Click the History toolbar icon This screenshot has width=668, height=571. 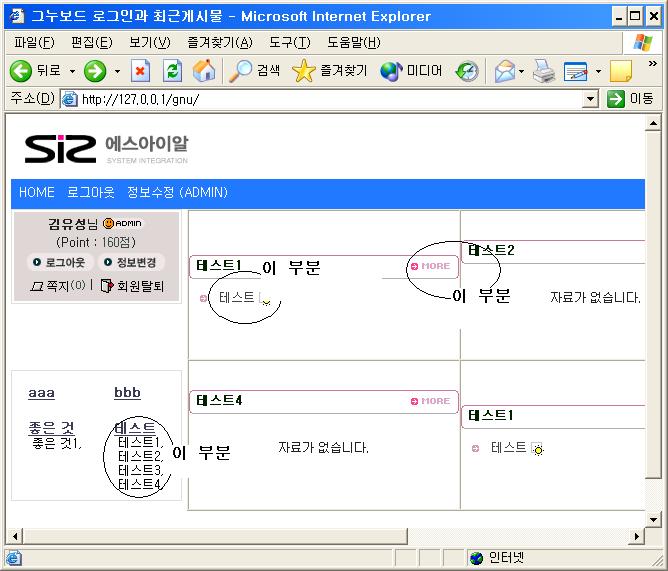click(467, 71)
